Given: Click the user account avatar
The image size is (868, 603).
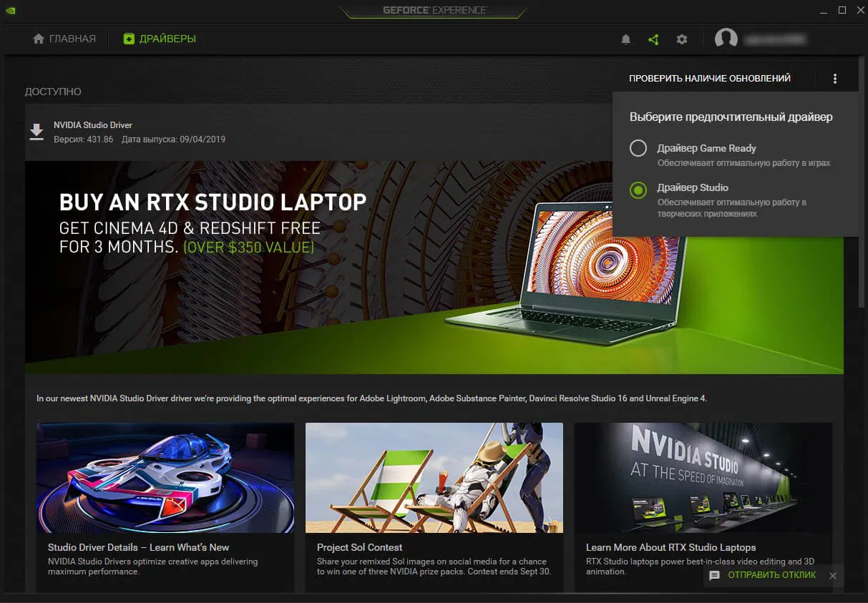Looking at the screenshot, I should (726, 39).
